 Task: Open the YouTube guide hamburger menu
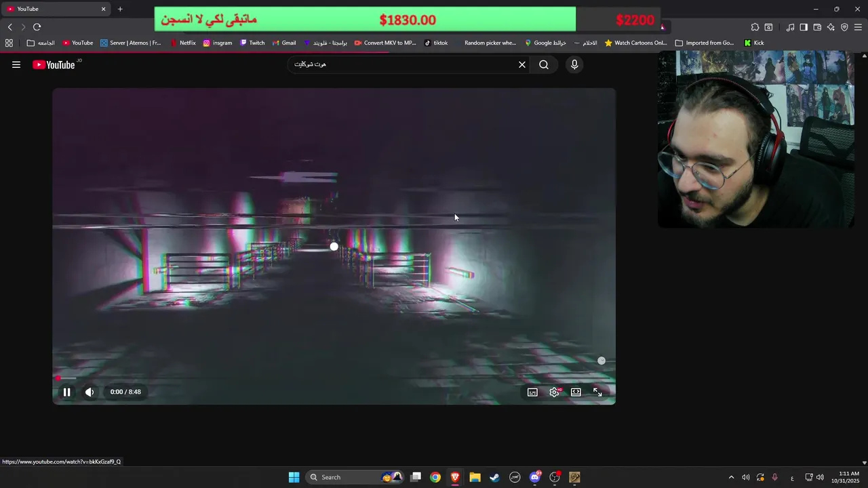coord(16,64)
